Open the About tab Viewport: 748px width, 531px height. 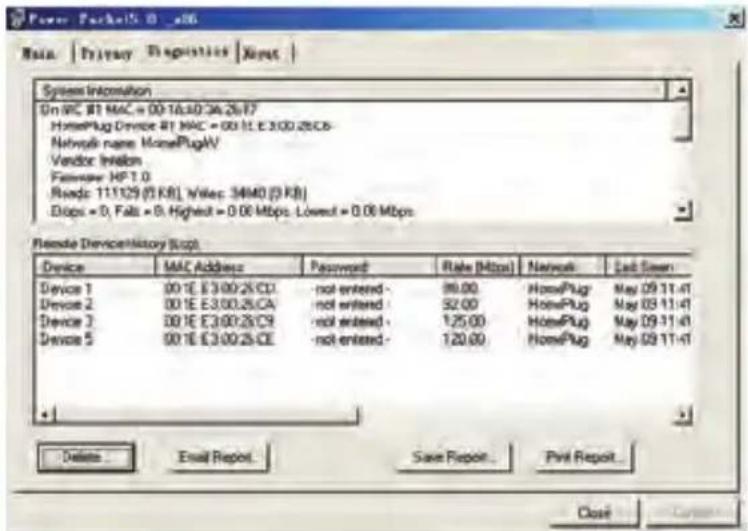(260, 53)
